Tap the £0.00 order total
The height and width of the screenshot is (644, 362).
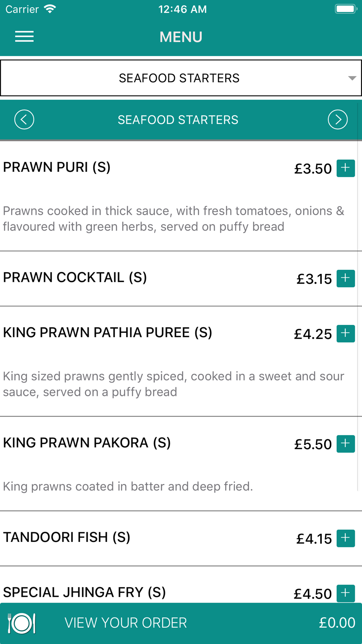337,623
